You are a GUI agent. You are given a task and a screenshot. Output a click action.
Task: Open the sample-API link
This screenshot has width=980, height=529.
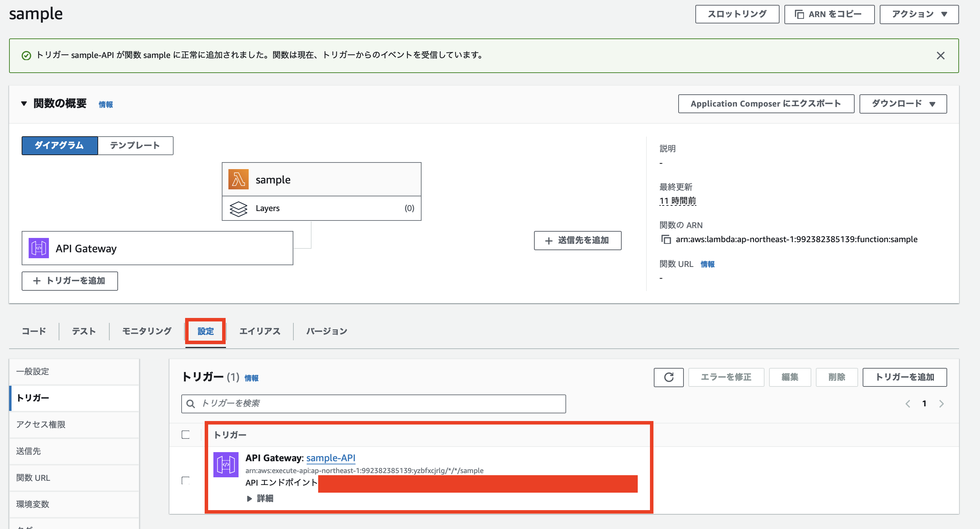click(x=331, y=458)
